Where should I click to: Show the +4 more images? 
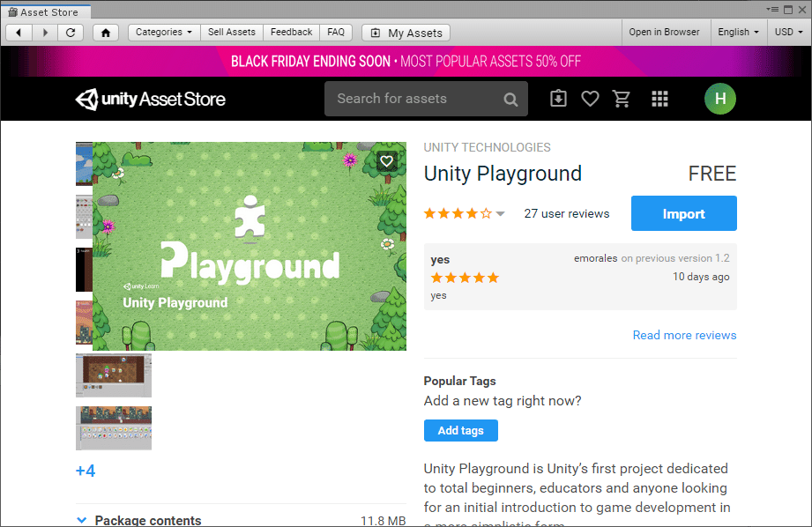pos(86,471)
